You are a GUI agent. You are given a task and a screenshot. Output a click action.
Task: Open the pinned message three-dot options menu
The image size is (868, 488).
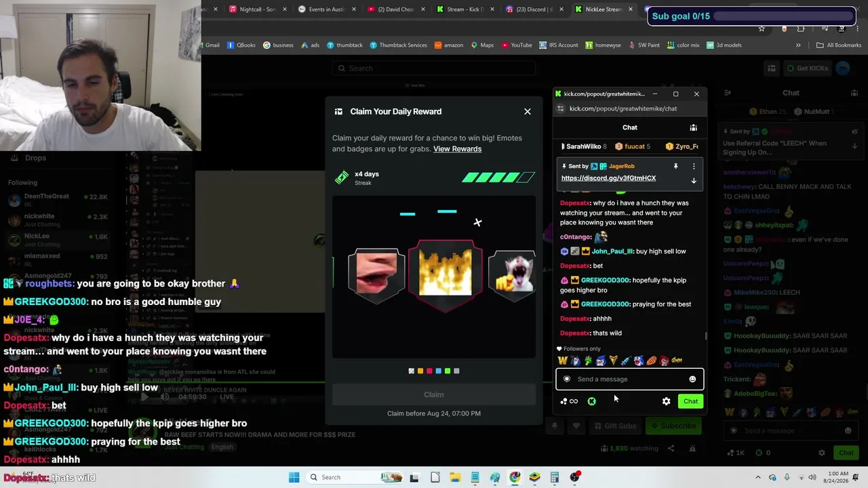694,166
